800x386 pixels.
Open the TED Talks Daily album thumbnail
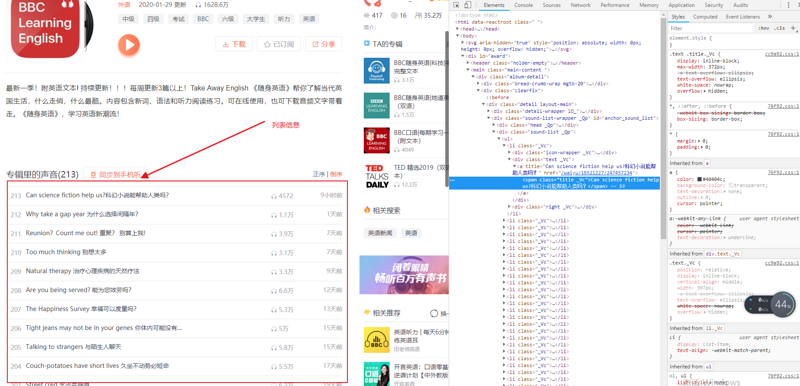(377, 176)
